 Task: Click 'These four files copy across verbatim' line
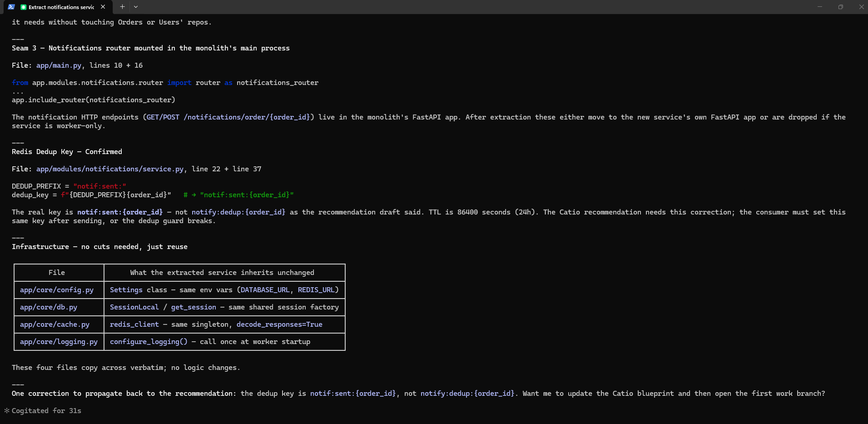[126, 368]
